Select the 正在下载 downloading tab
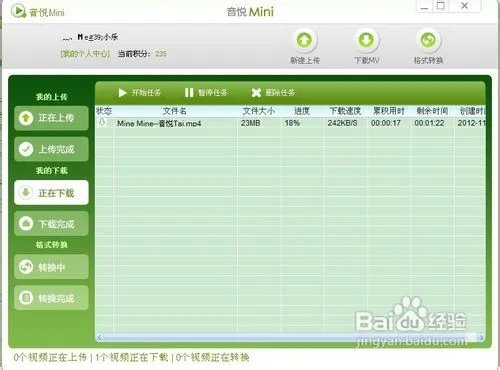500x370 pixels. point(51,193)
